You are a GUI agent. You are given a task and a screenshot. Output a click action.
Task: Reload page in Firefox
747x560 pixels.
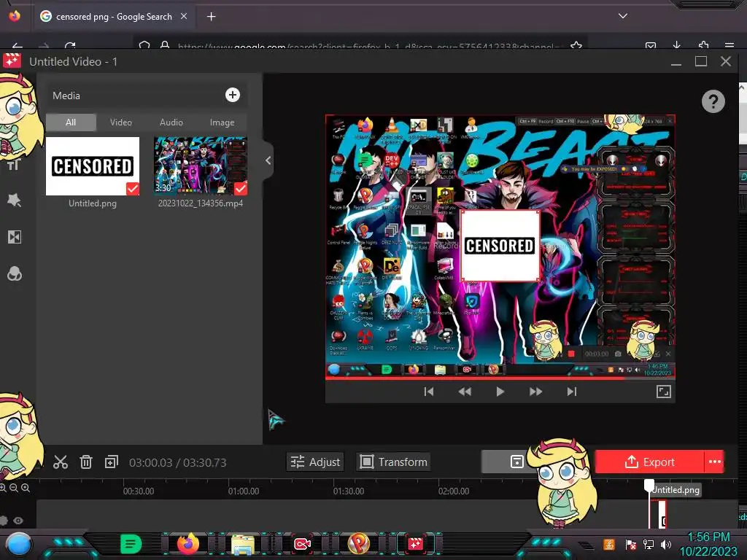click(x=70, y=46)
